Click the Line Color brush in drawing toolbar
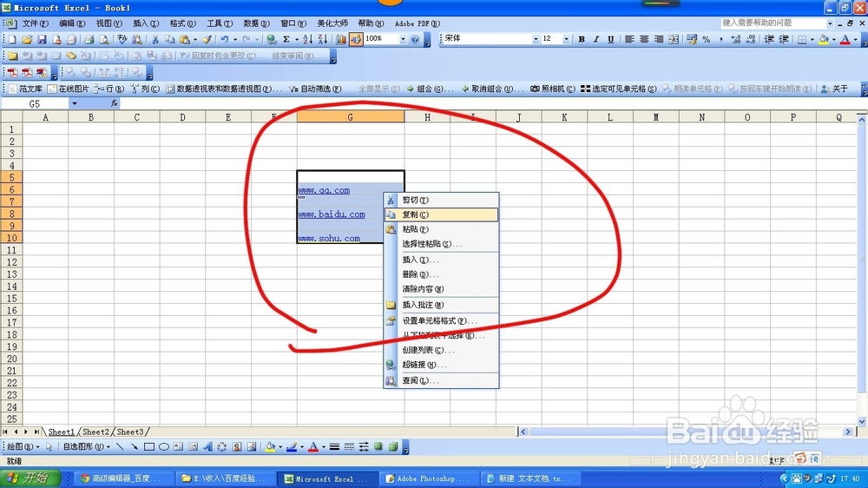This screenshot has height=488, width=868. [x=292, y=446]
